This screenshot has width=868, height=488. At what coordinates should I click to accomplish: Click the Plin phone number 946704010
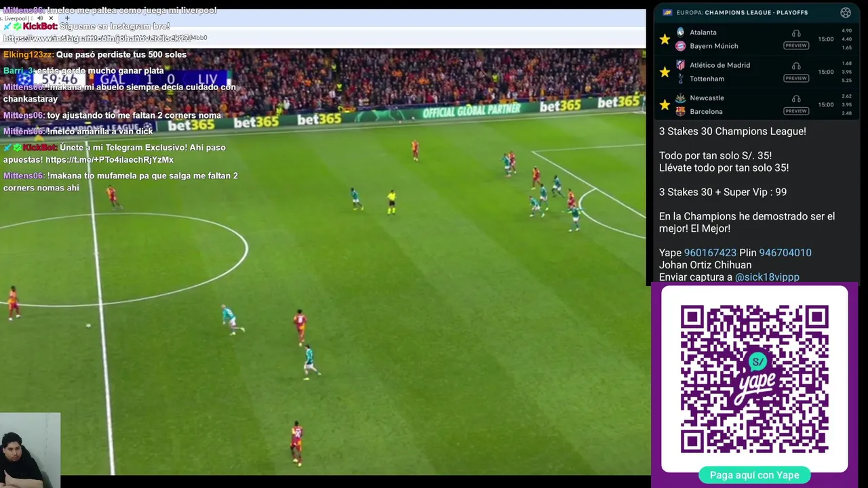785,253
